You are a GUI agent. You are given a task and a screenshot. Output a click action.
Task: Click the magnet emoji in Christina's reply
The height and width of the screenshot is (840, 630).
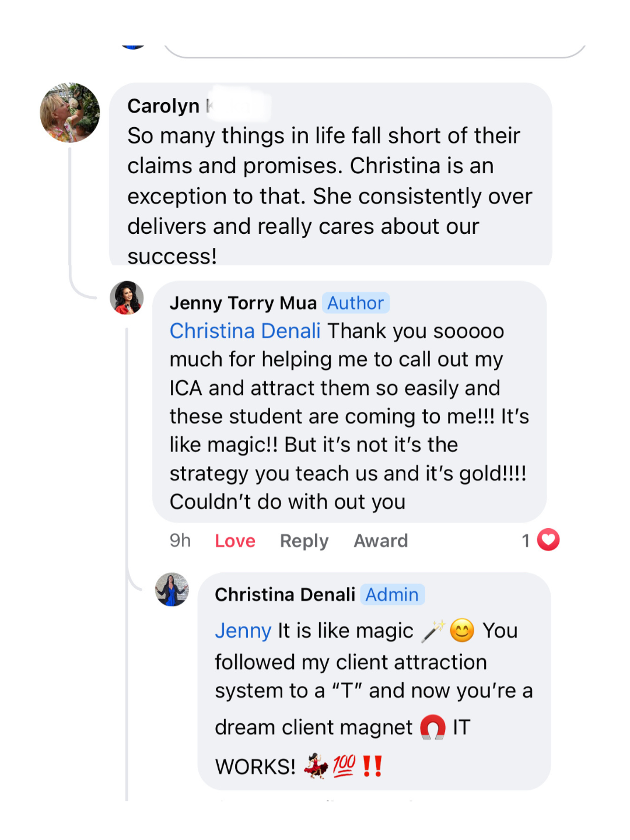433,727
